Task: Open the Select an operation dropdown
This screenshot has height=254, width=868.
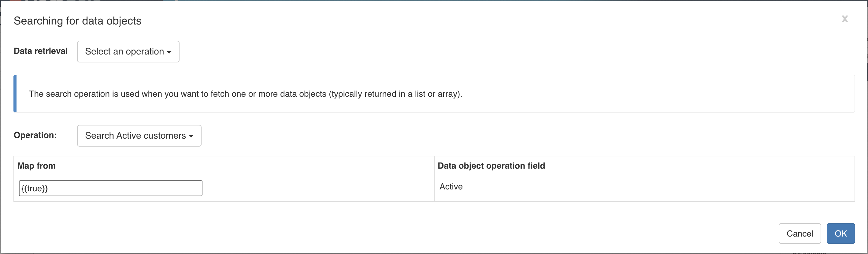Action: point(128,51)
